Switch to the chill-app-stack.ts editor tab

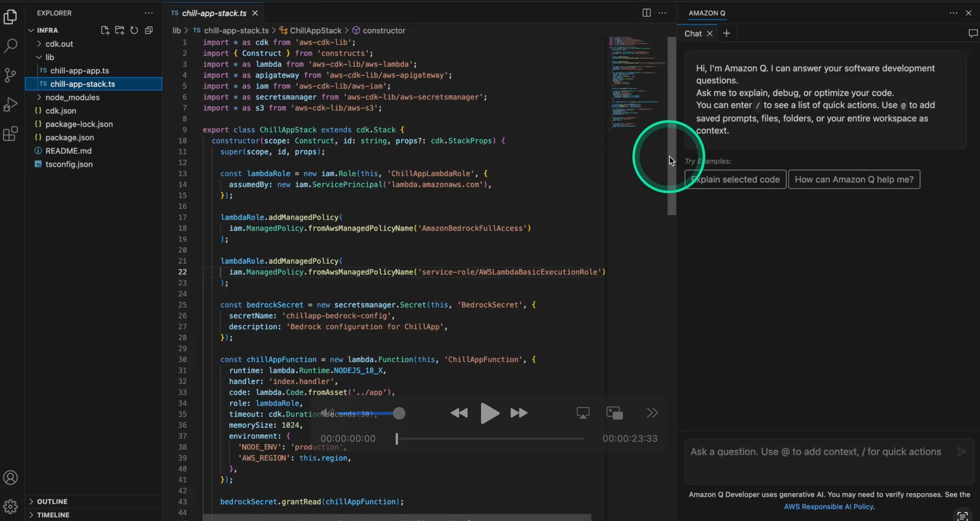pos(214,13)
